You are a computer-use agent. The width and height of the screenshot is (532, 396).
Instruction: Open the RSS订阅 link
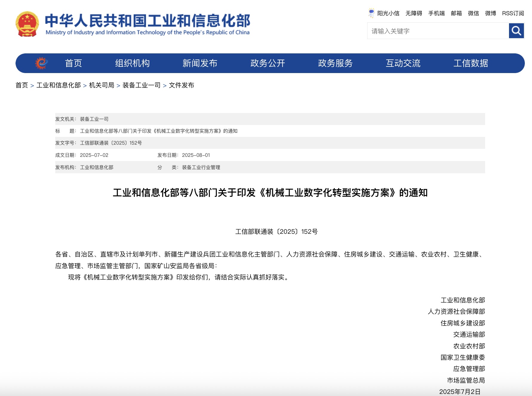(x=513, y=13)
